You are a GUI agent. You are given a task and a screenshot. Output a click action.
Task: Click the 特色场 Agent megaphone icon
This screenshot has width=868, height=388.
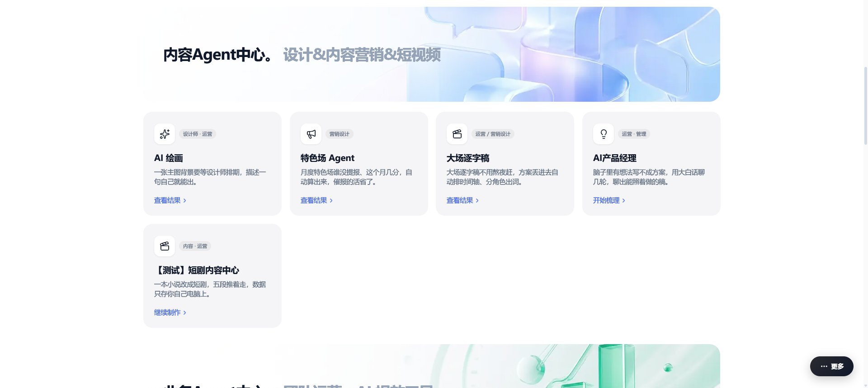[x=311, y=134]
